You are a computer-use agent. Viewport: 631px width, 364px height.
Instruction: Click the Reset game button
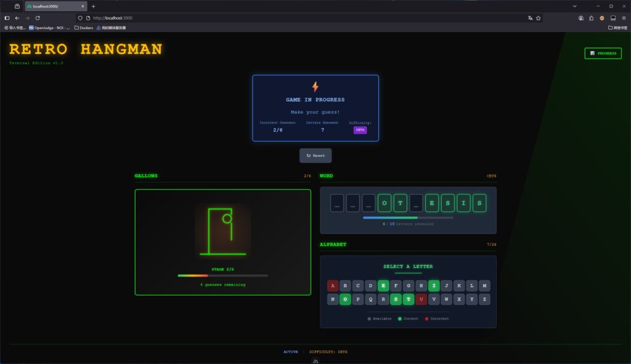[315, 156]
